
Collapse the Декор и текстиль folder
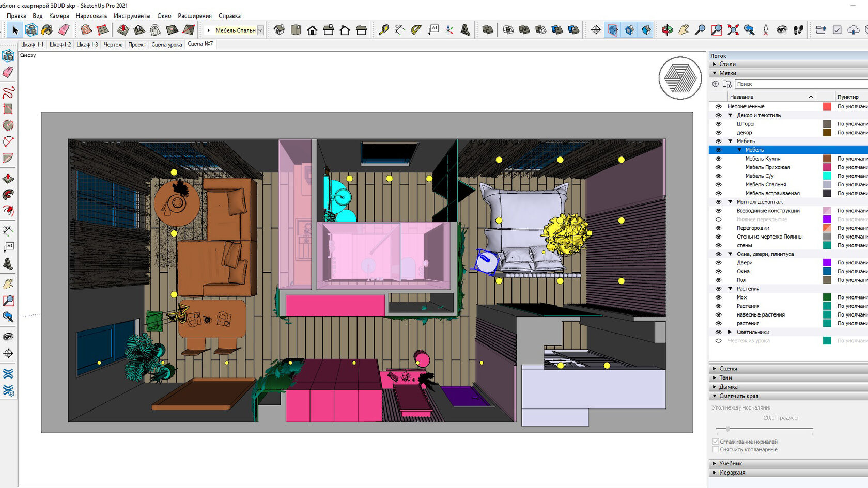coord(730,115)
